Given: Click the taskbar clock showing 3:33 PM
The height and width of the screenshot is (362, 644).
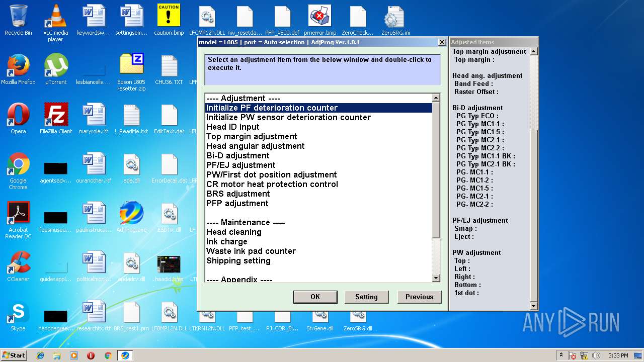Looking at the screenshot, I should tap(618, 355).
